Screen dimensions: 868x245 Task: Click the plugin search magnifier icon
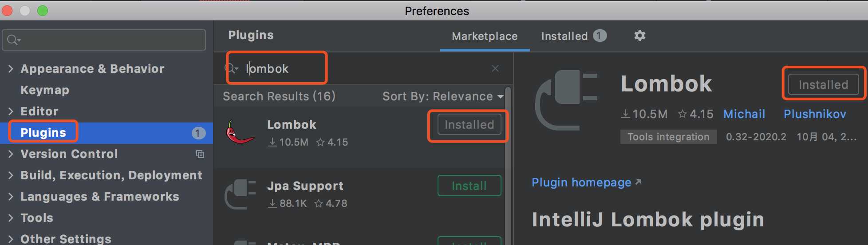[231, 68]
